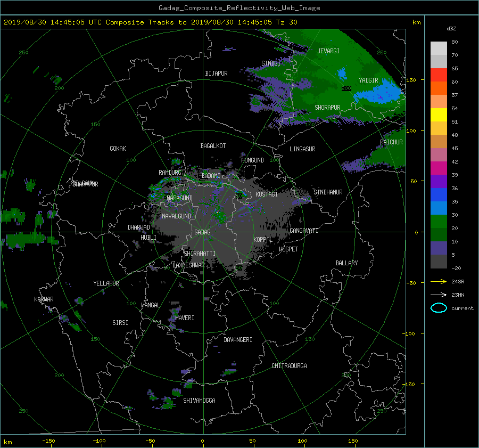Viewport: 479px width, 448px height.
Task: Click the white 23MN arrow legend icon
Action: [439, 295]
